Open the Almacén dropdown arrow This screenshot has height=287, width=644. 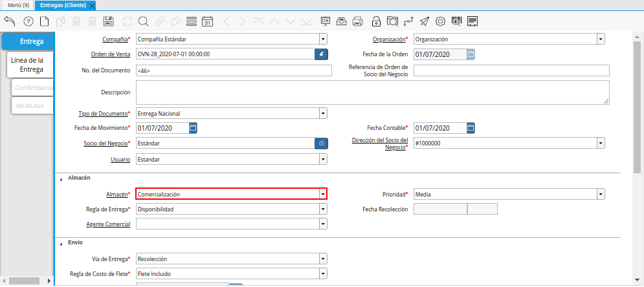coord(323,194)
